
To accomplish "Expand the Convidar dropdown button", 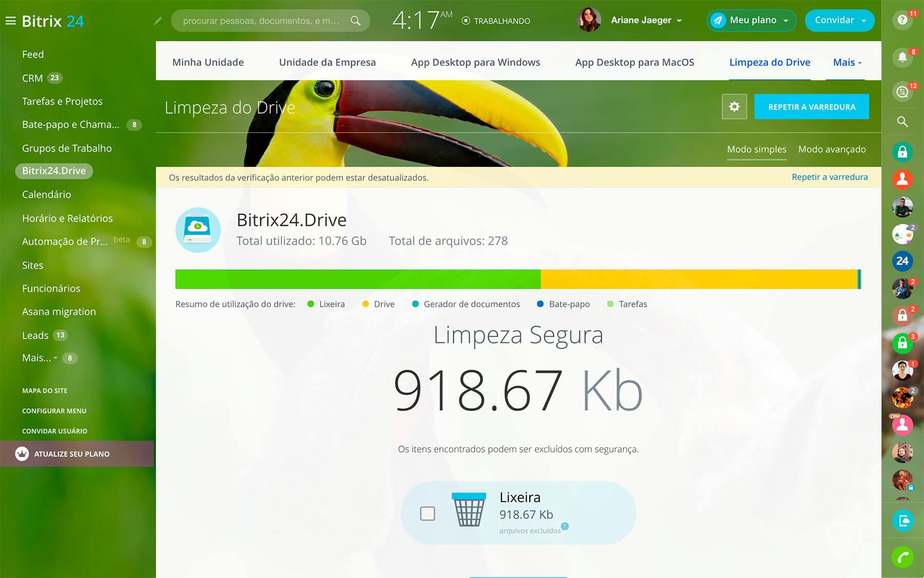I will (864, 21).
